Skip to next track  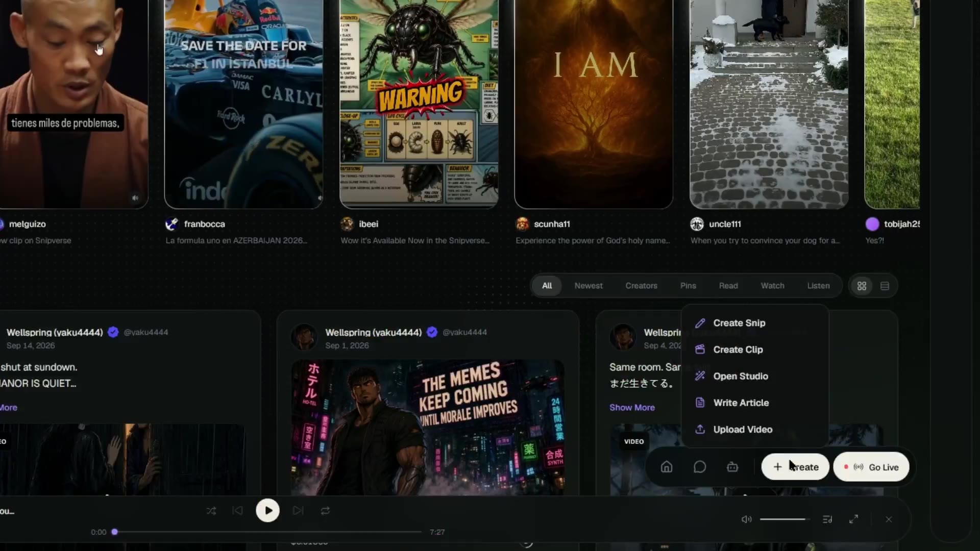tap(298, 511)
